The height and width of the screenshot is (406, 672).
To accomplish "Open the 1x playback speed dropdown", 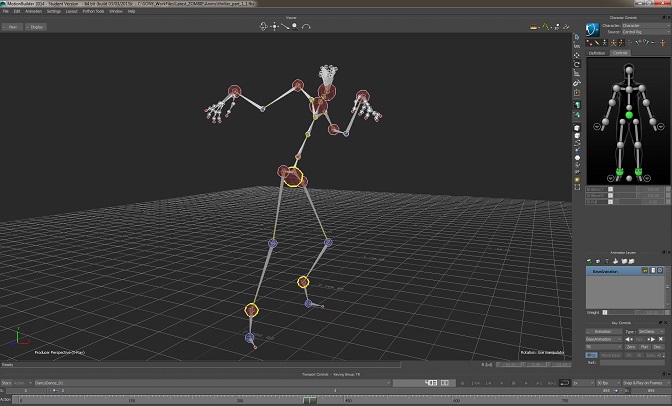I will [583, 383].
